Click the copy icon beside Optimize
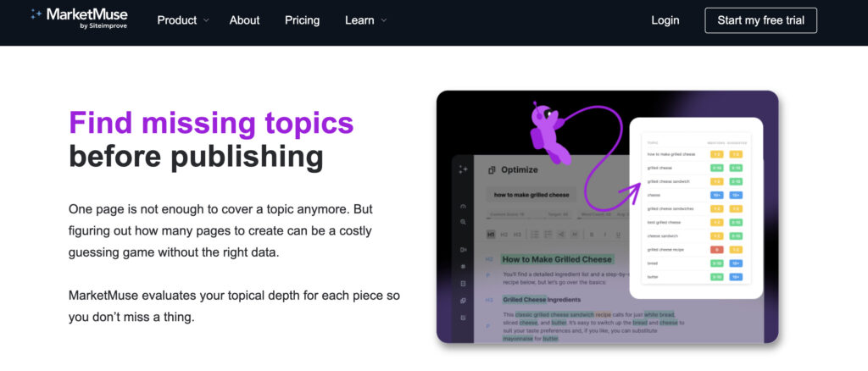The image size is (868, 371). coord(491,169)
